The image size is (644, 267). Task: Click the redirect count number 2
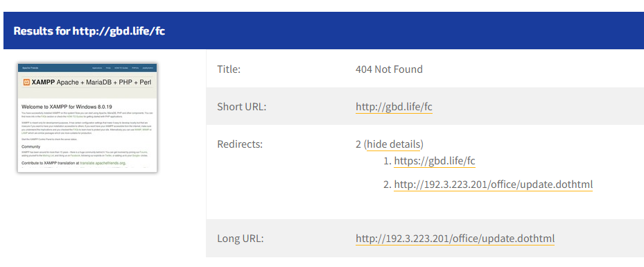tap(358, 144)
